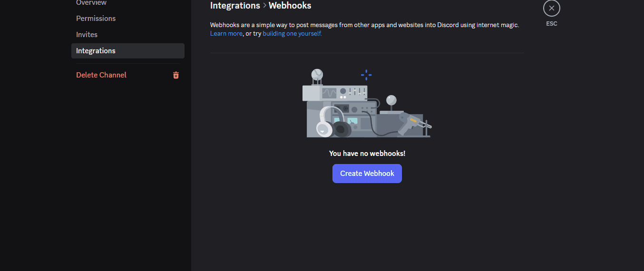Click the 'You have no webhooks!' text

[x=367, y=154]
